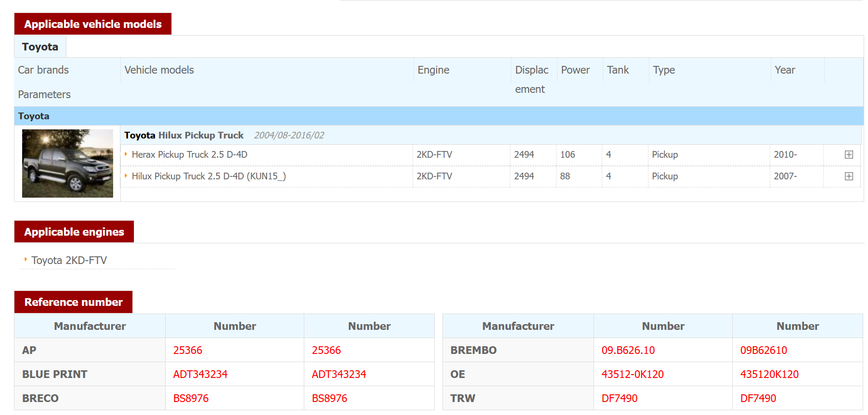868x415 pixels.
Task: Click BLUE PRINT number ADT343234 in first column
Action: [200, 374]
